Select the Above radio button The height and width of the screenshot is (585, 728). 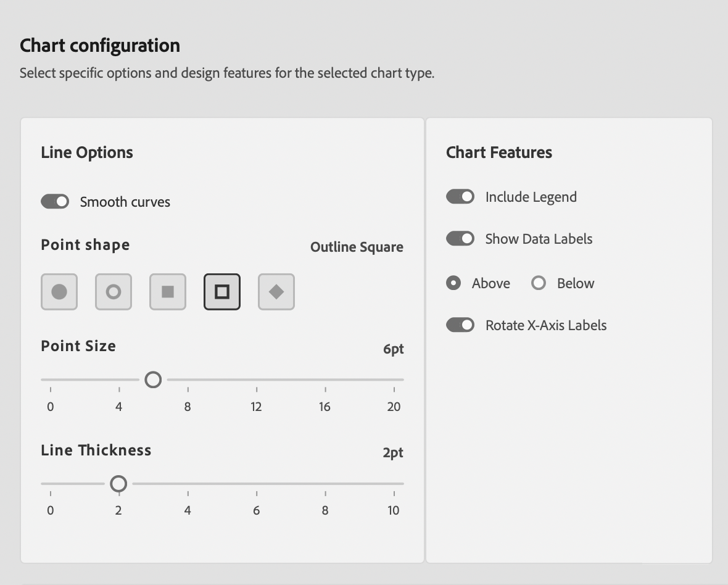(x=453, y=283)
